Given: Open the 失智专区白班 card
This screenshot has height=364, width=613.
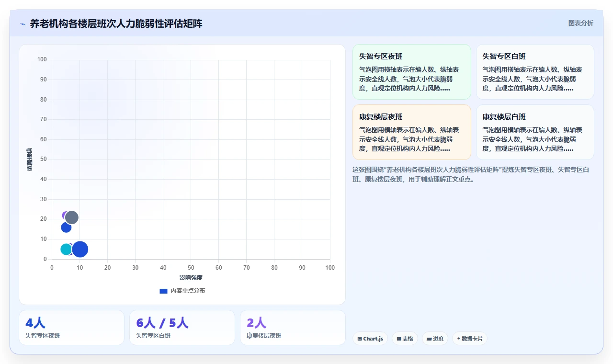Looking at the screenshot, I should pos(535,72).
